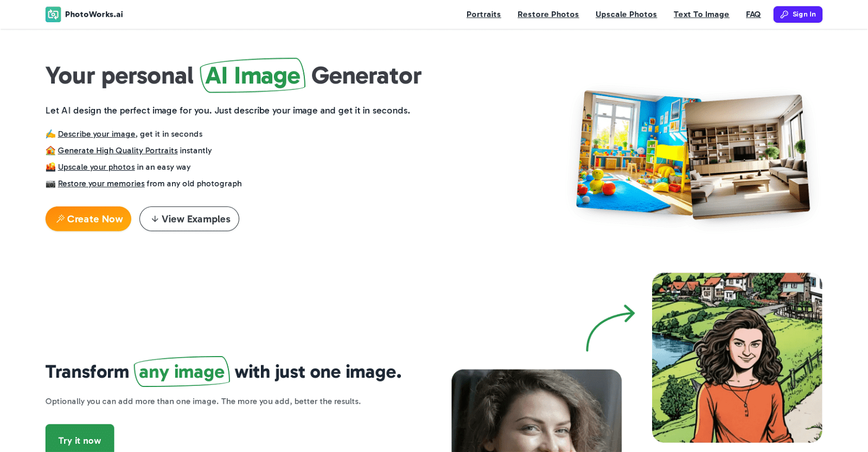Click the colorful playroom example image

click(x=634, y=153)
